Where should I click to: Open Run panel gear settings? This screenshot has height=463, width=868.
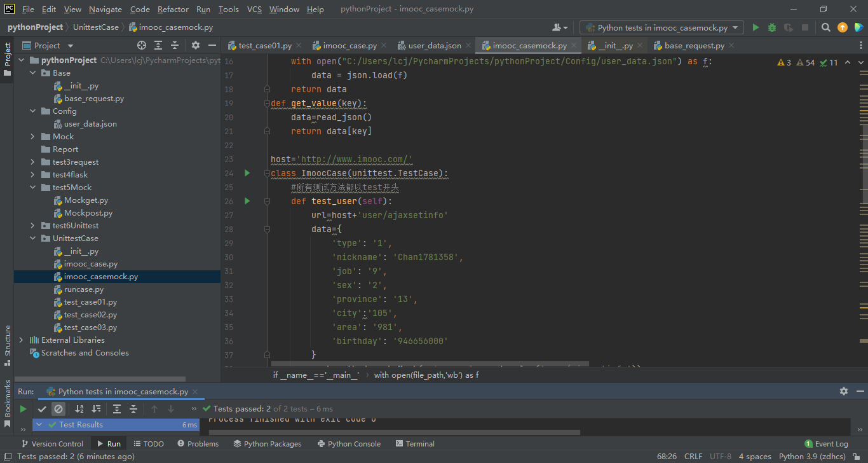click(844, 391)
